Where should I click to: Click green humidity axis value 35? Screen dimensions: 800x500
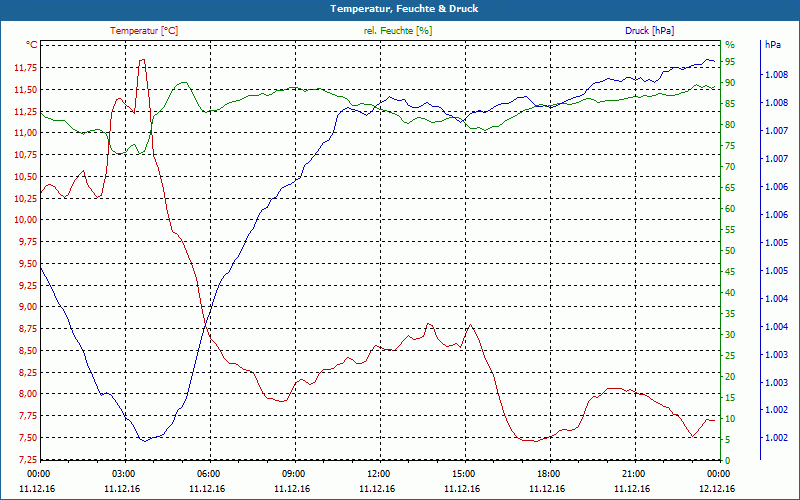(x=730, y=314)
